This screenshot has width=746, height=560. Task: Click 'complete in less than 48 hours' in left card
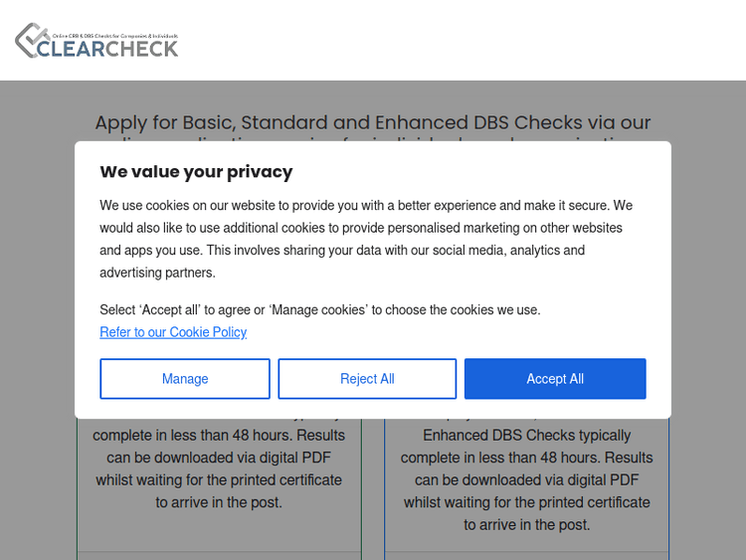[x=219, y=436]
